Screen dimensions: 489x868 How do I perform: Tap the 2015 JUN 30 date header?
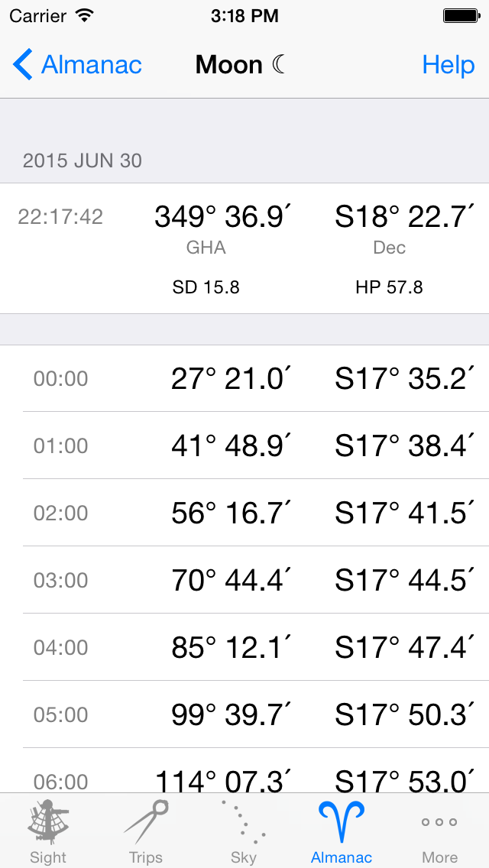coord(83,160)
